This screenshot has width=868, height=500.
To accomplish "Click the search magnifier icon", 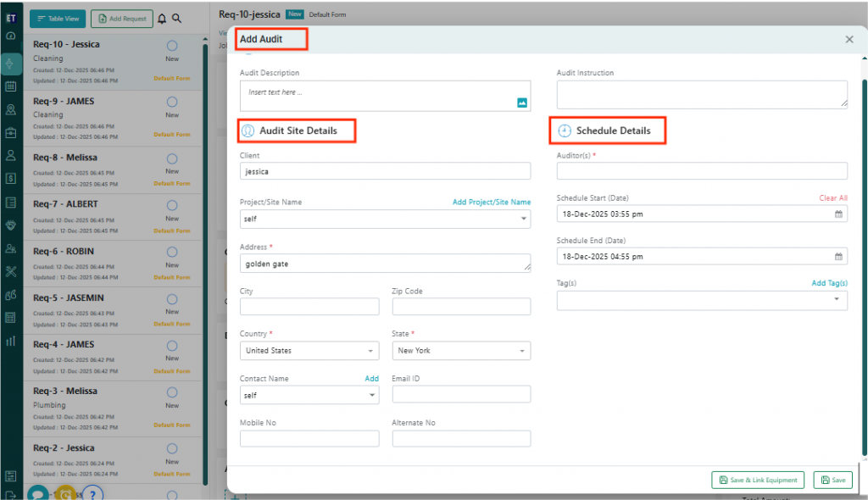I will [176, 18].
